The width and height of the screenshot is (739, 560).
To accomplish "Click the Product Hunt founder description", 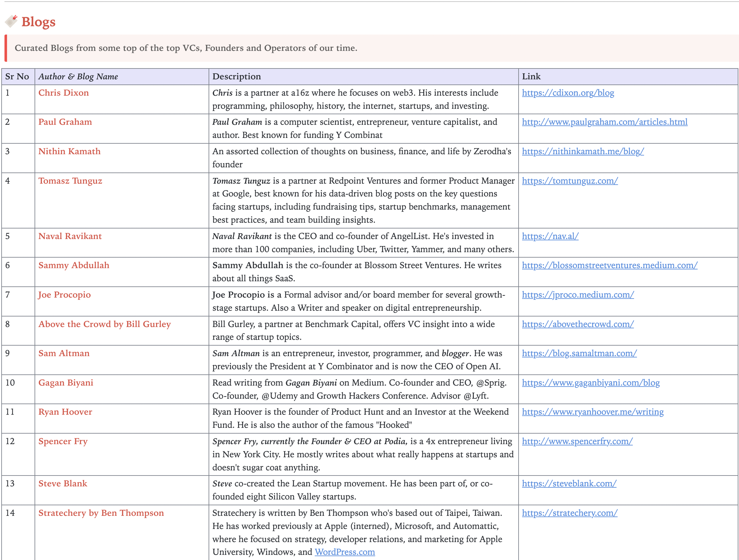I will pyautogui.click(x=361, y=418).
